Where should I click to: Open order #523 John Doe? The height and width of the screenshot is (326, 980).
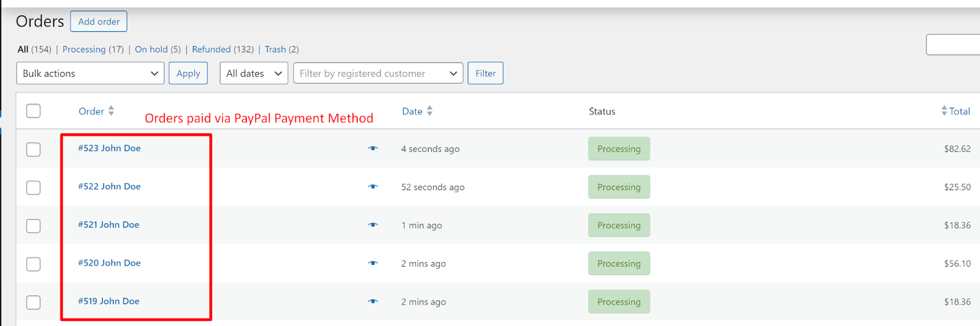click(109, 148)
